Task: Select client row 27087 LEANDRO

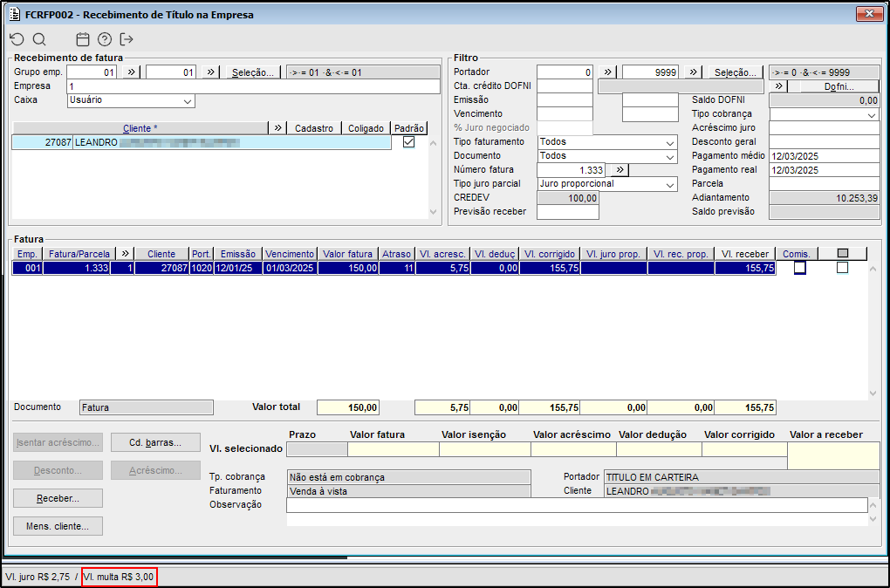Action: [202, 142]
